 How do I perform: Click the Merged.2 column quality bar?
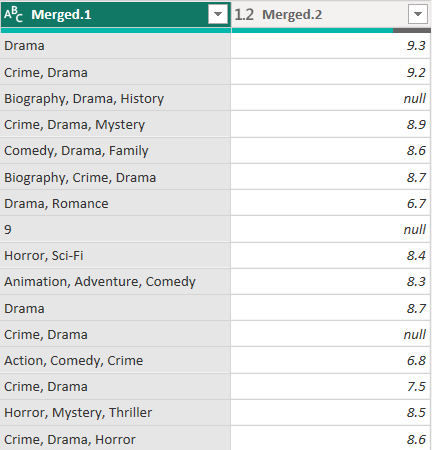tap(331, 31)
